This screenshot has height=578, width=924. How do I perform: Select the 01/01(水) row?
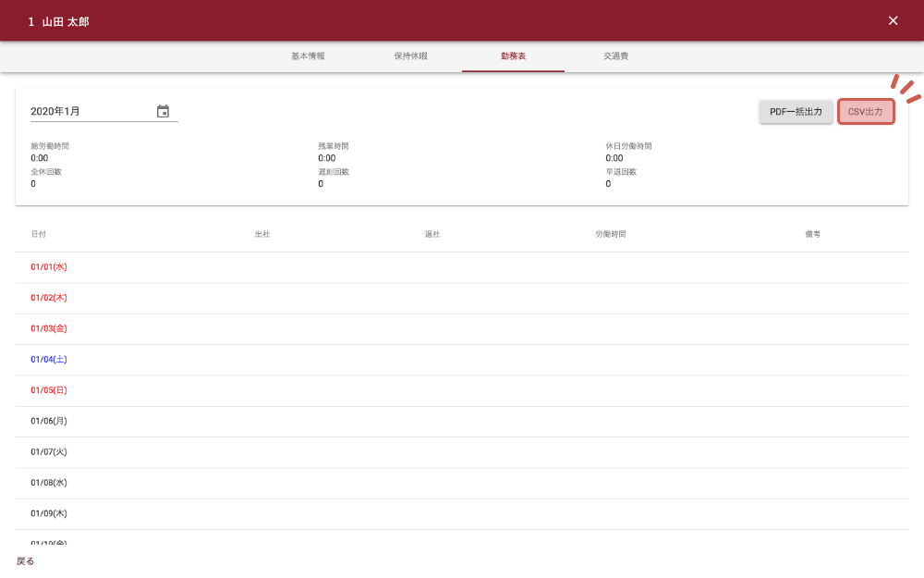49,267
